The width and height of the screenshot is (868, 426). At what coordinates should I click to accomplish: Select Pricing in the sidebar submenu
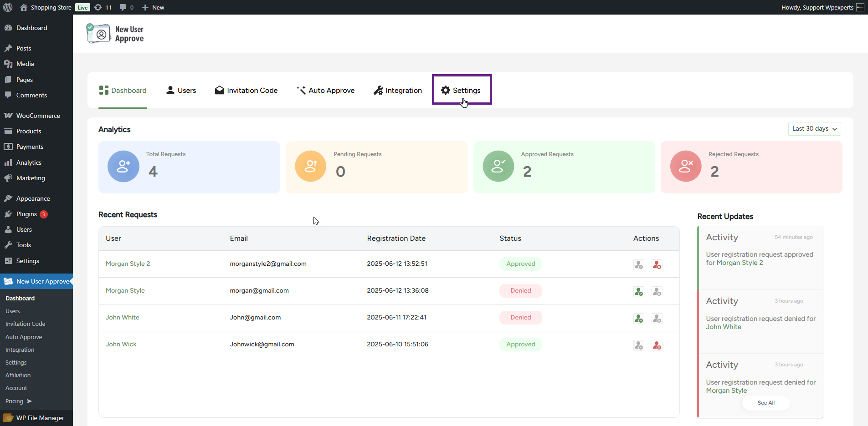point(15,401)
